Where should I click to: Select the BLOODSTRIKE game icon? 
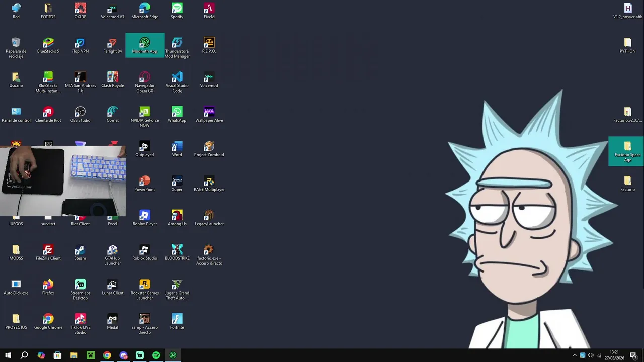[177, 253]
